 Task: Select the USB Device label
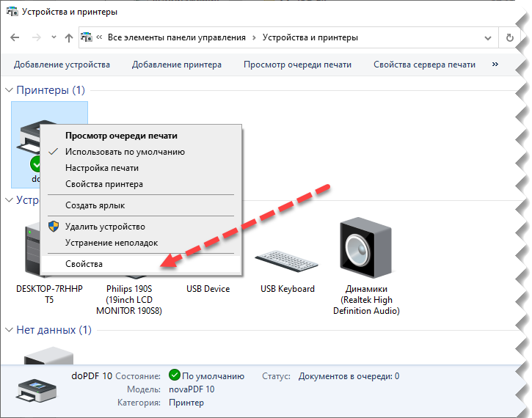208,289
